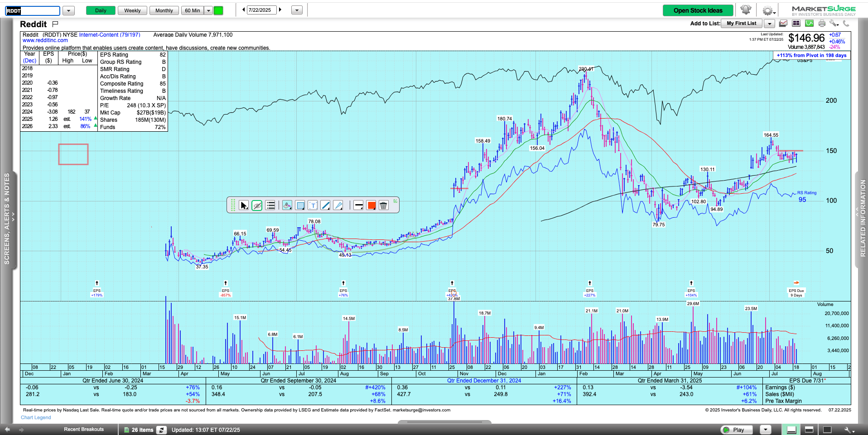Open the drawings list icon
Viewport: 868px width, 435px height.
pyautogui.click(x=270, y=206)
